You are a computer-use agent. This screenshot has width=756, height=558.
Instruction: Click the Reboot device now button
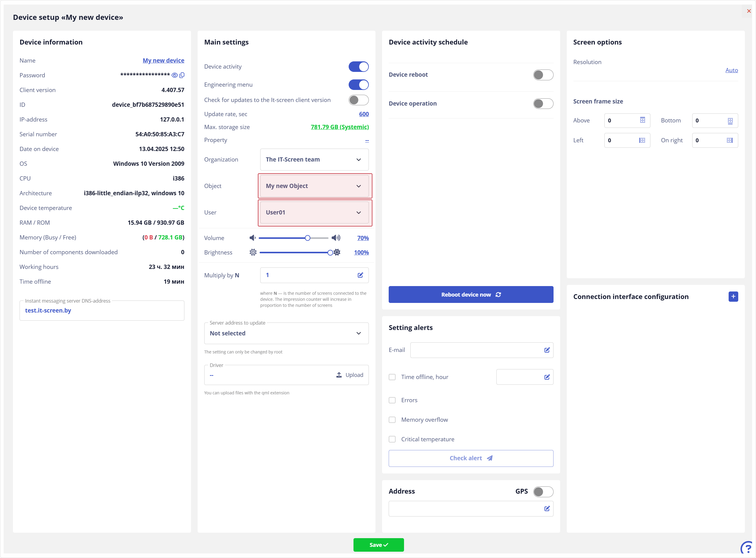click(471, 295)
